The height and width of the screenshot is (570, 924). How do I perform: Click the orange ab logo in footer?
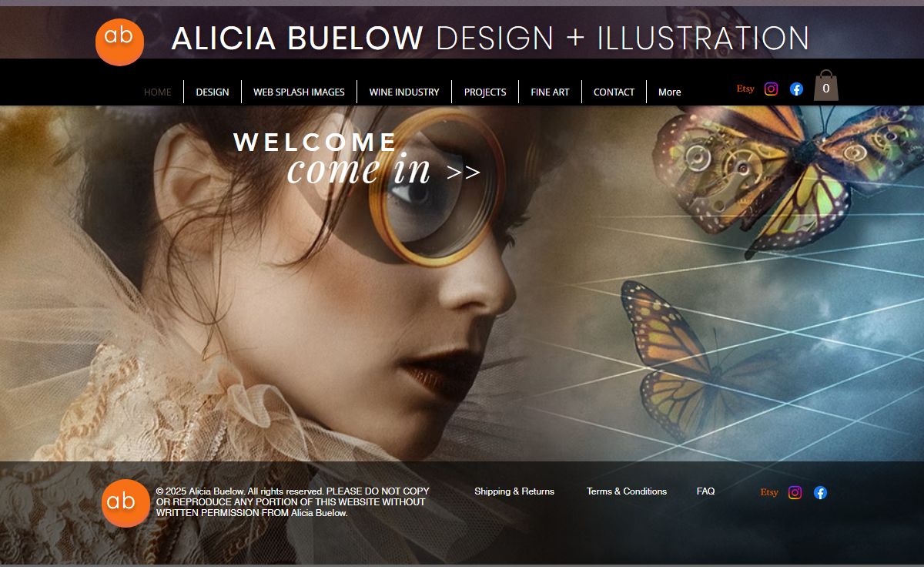(x=126, y=503)
